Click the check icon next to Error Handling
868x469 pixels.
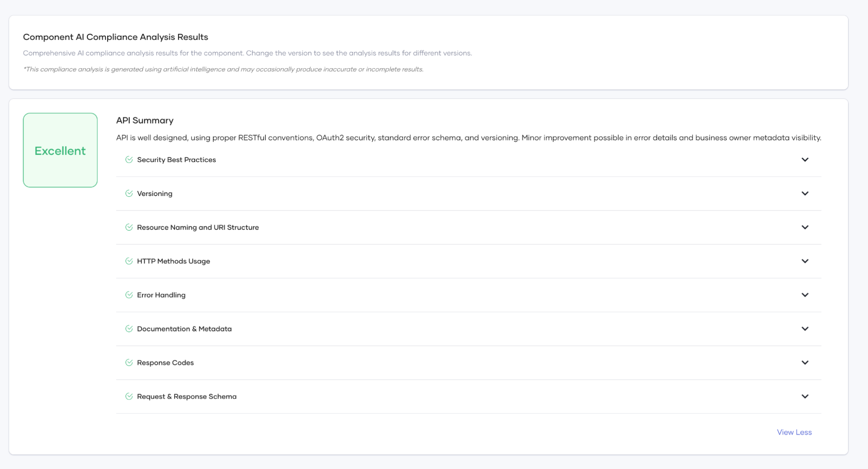point(129,295)
